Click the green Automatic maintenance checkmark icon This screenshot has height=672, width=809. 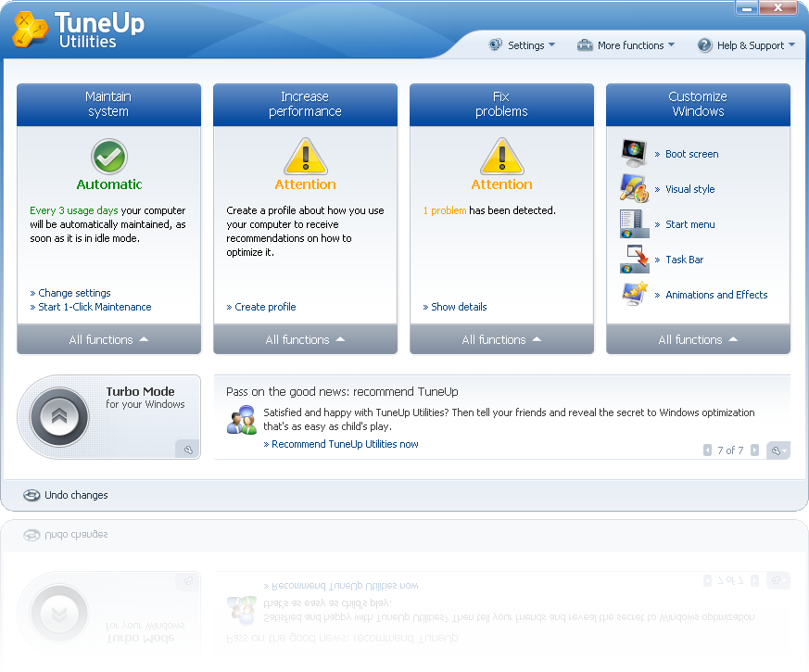point(108,158)
